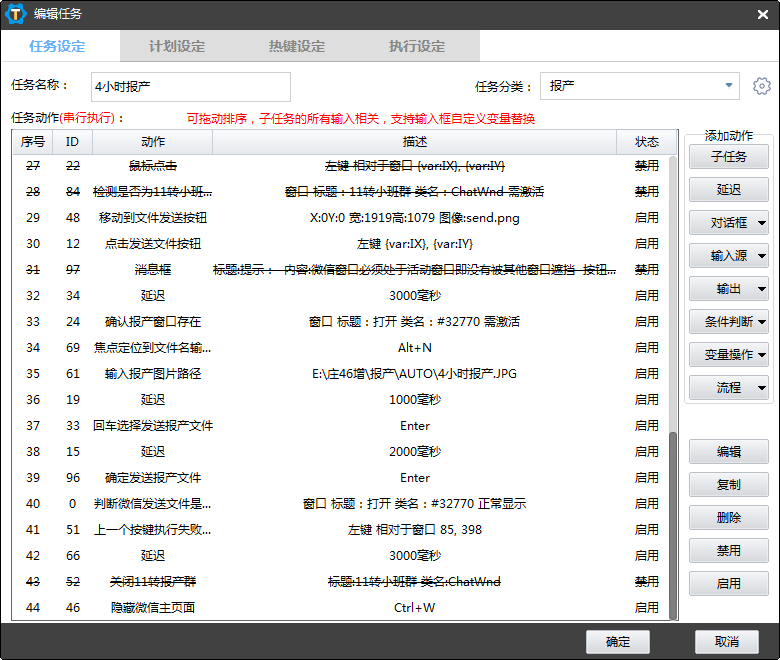Select disabled row 28 with ID 84
Screen dimensions: 780x660
341,191
